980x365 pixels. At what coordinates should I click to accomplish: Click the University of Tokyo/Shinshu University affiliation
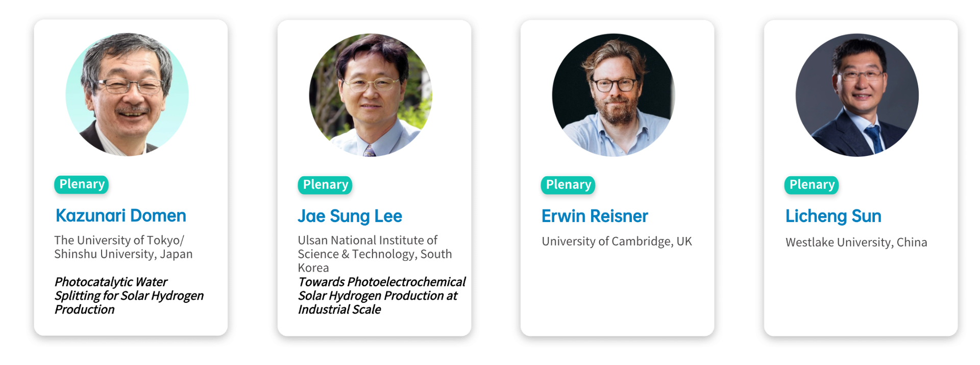(123, 247)
